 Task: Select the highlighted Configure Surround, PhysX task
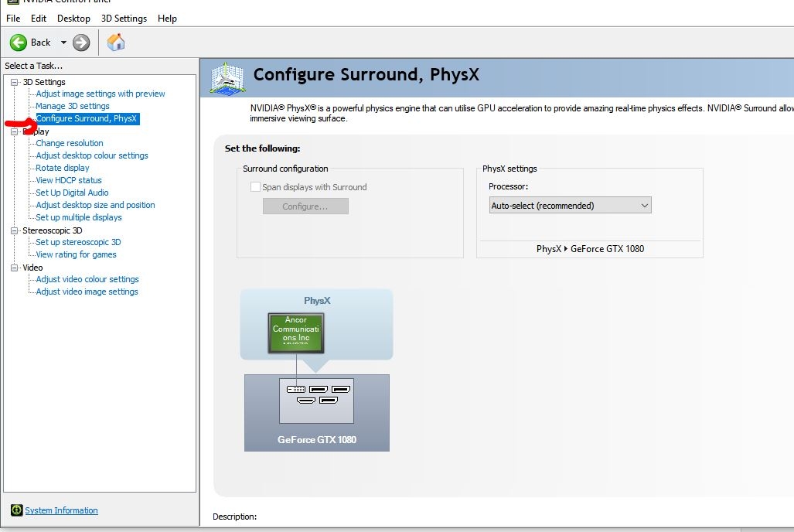point(87,118)
